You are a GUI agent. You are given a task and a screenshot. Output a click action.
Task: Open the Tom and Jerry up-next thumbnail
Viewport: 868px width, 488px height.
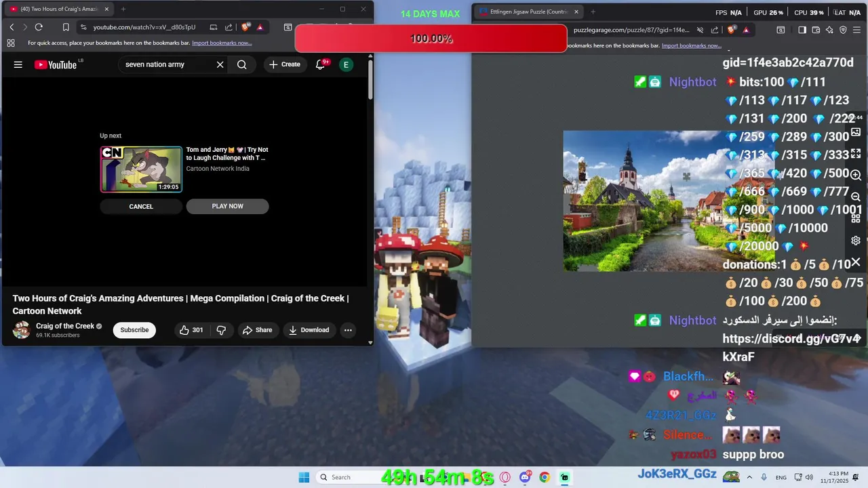pyautogui.click(x=141, y=169)
